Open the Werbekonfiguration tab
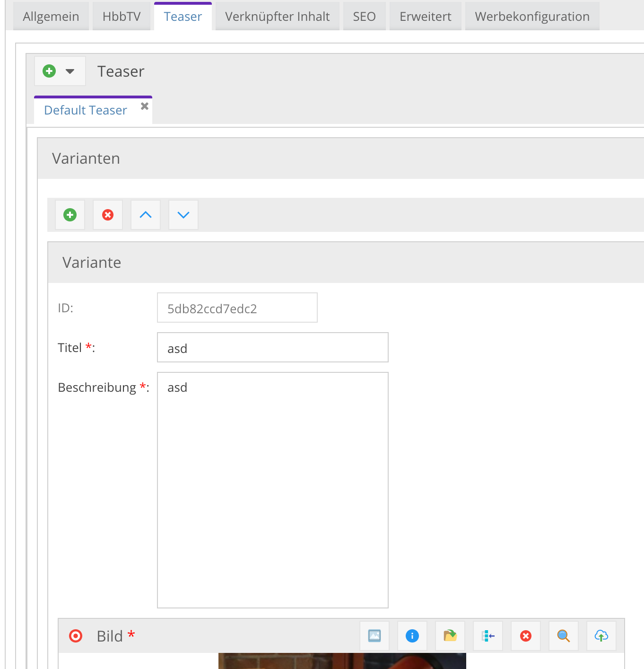 tap(531, 16)
